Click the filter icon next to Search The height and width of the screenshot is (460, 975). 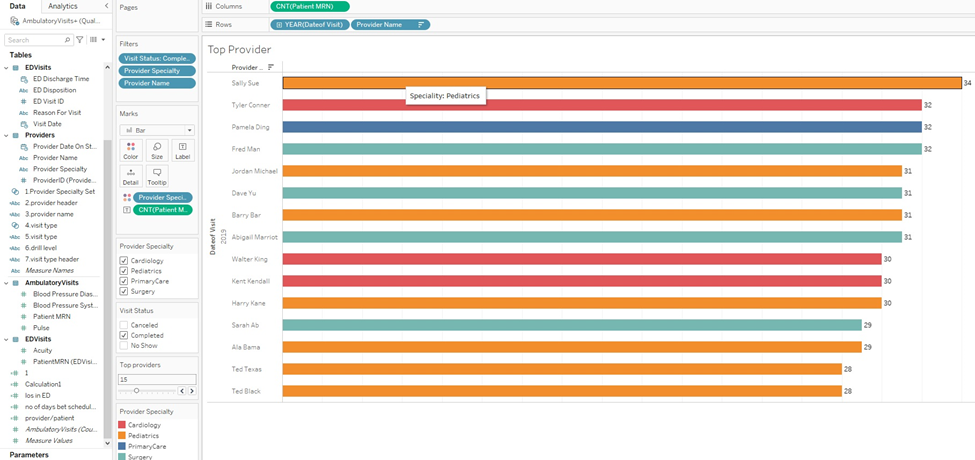pyautogui.click(x=80, y=40)
